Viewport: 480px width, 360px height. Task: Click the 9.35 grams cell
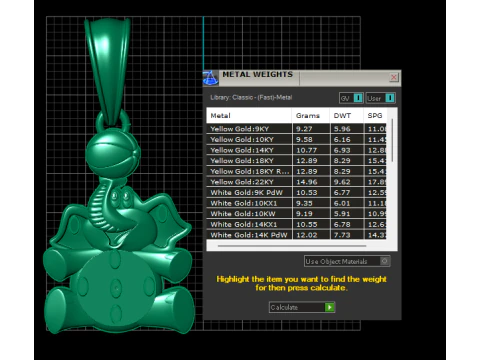[311, 203]
